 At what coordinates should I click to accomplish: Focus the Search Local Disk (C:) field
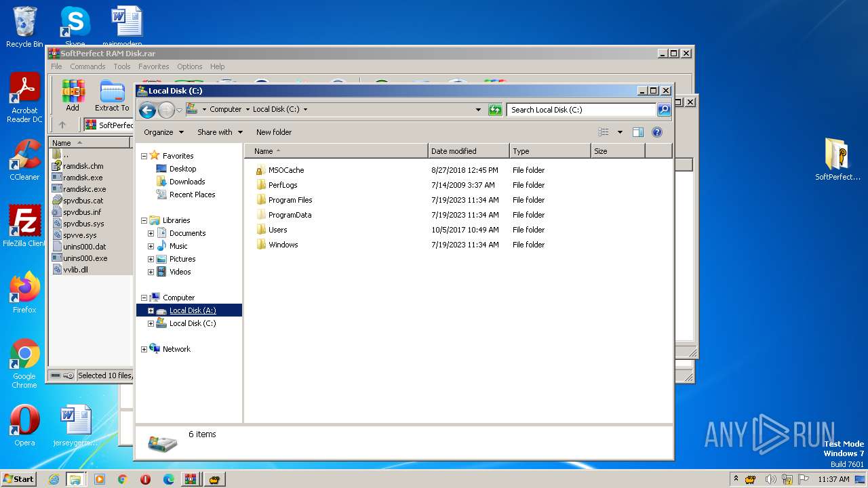(581, 110)
